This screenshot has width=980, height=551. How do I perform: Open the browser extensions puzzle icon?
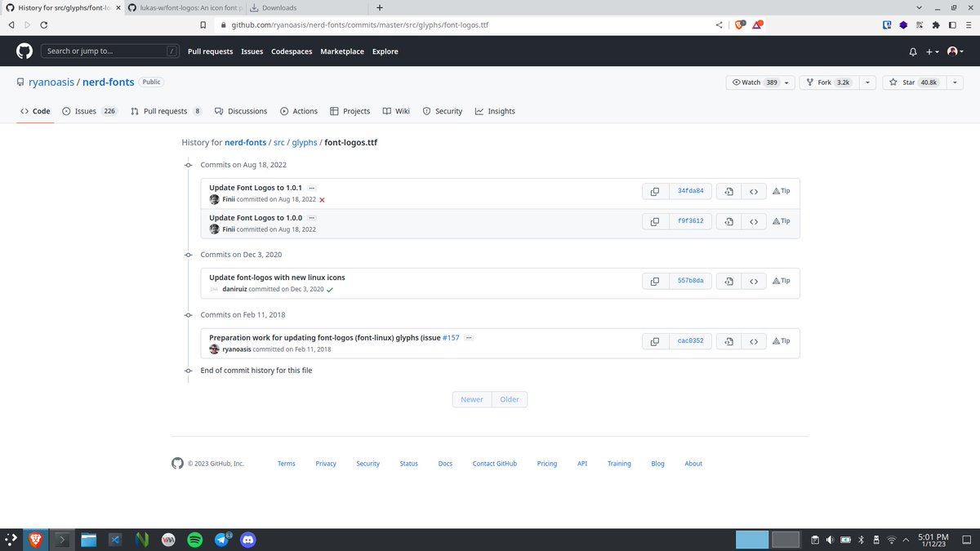click(936, 24)
